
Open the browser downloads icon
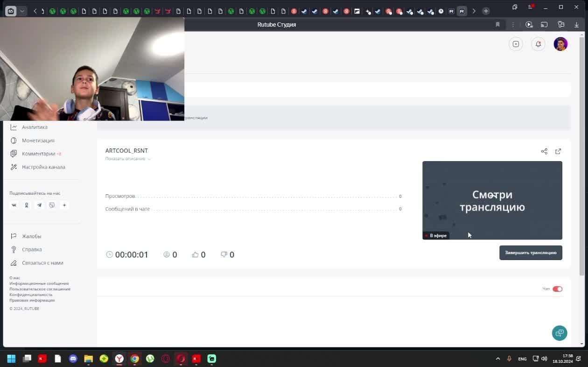(577, 24)
